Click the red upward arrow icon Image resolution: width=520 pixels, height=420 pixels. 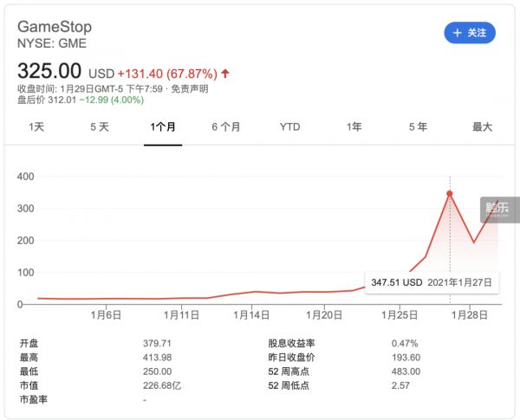coord(225,73)
